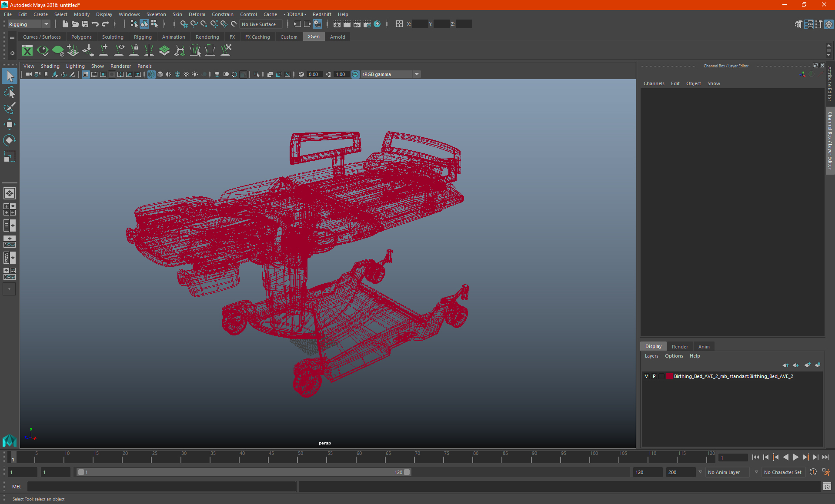Select the Arnold menu tab
This screenshot has width=835, height=504.
pyautogui.click(x=337, y=37)
